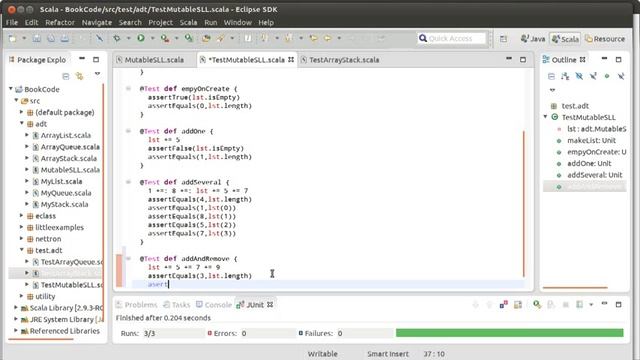Screen dimensions: 640x360
Task: Toggle Hide Fields in the Outline
Action: (x=579, y=76)
